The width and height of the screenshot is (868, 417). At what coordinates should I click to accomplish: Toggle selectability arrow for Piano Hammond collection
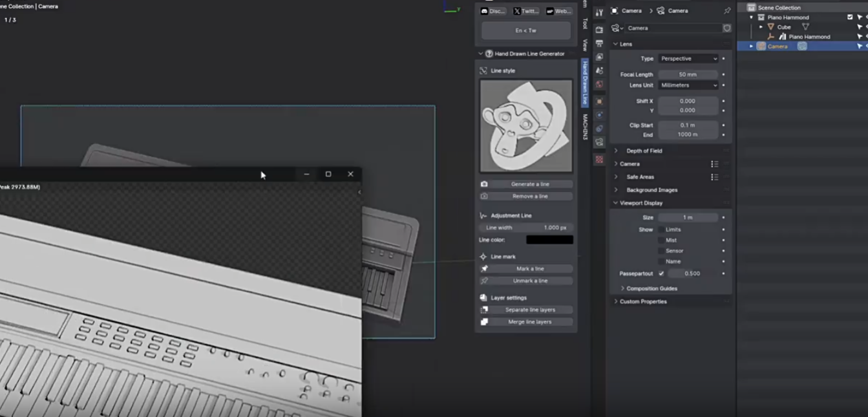[860, 17]
